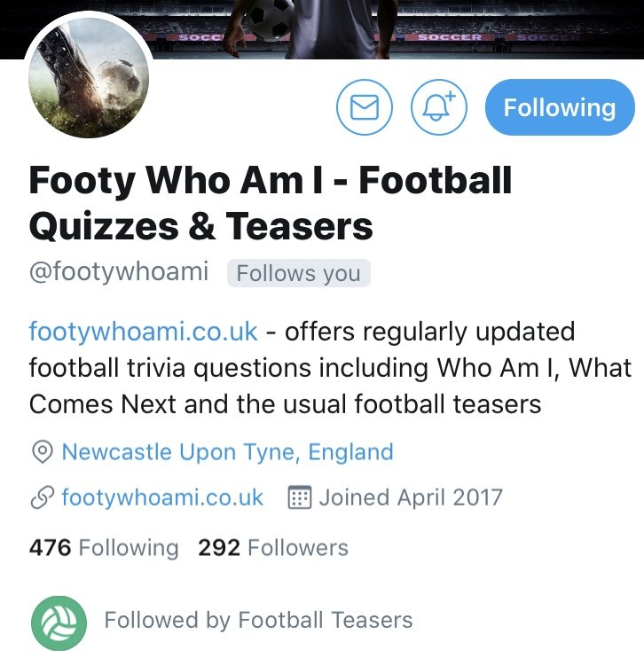Open footywhoami.co.uk link in bio

[144, 332]
